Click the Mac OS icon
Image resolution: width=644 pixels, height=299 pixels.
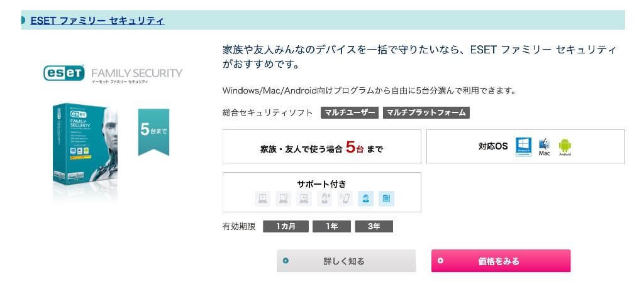(x=545, y=146)
